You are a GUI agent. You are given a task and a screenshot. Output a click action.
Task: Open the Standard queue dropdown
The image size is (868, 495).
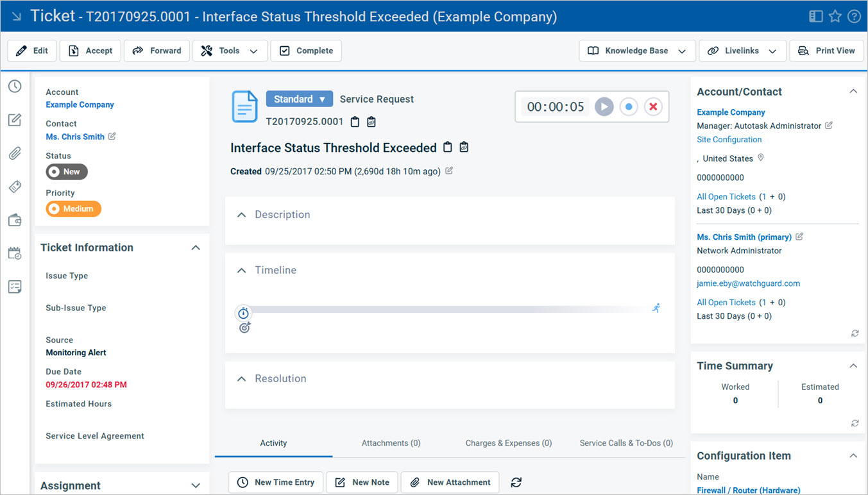click(299, 99)
